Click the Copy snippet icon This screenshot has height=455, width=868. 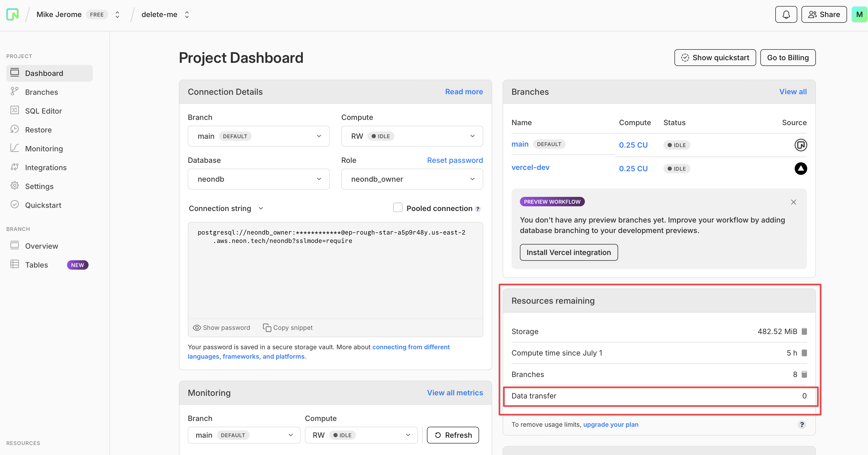[x=267, y=328]
